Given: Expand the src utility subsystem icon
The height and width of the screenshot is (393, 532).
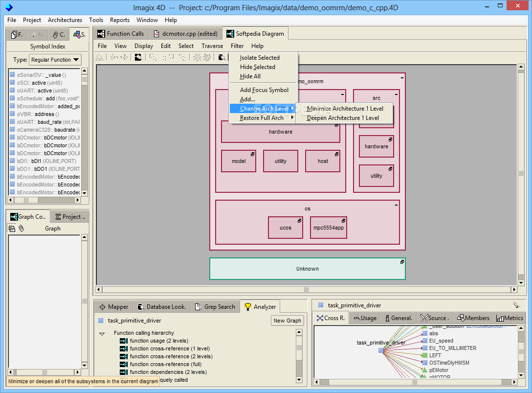Looking at the screenshot, I should coord(391,169).
